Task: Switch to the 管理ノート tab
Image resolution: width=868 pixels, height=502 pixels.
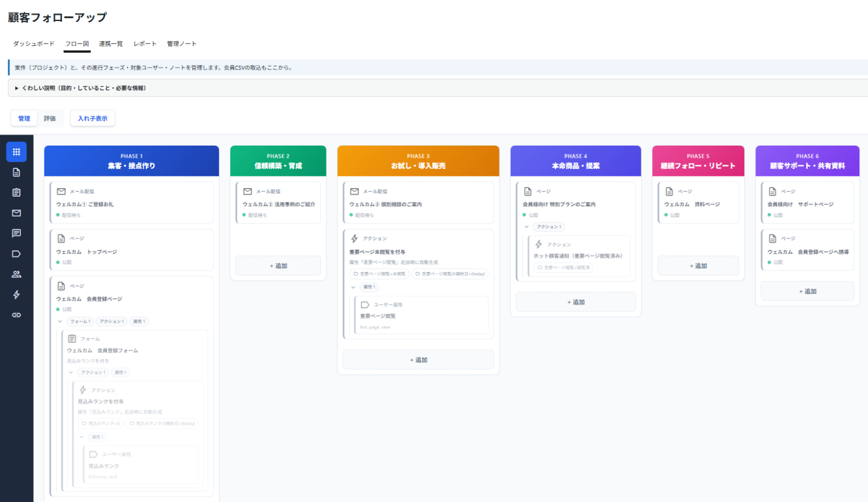Action: (x=182, y=44)
